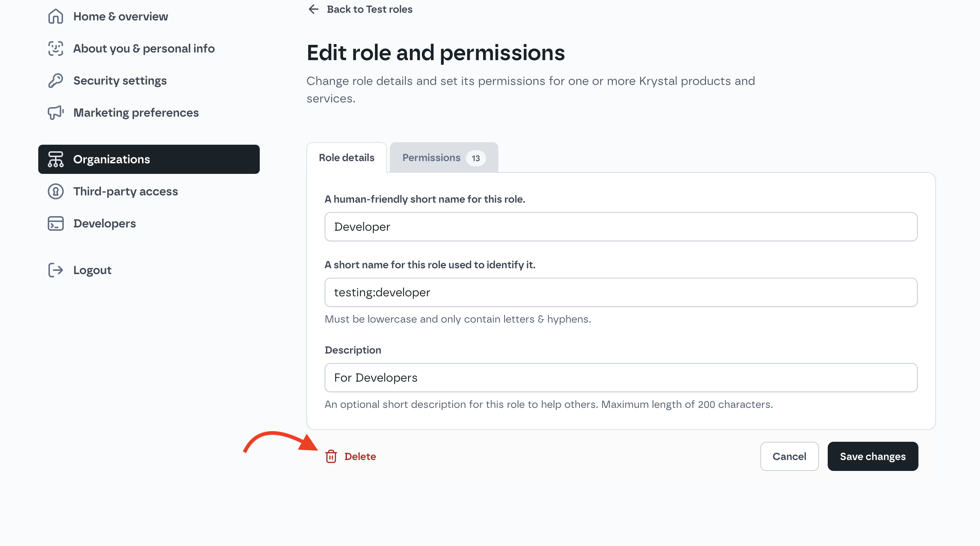This screenshot has height=546, width=980.
Task: Click the back arrow beside Test roles
Action: 313,9
